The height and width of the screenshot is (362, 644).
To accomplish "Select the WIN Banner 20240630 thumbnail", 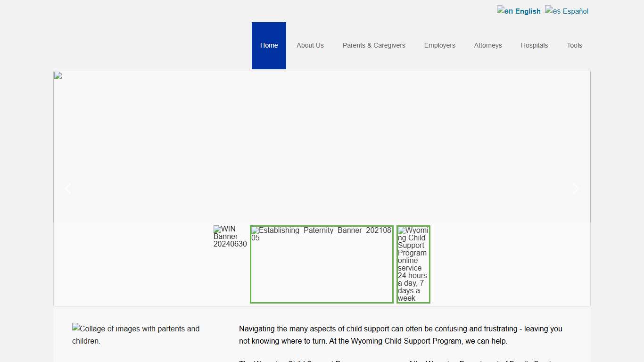I will click(230, 237).
